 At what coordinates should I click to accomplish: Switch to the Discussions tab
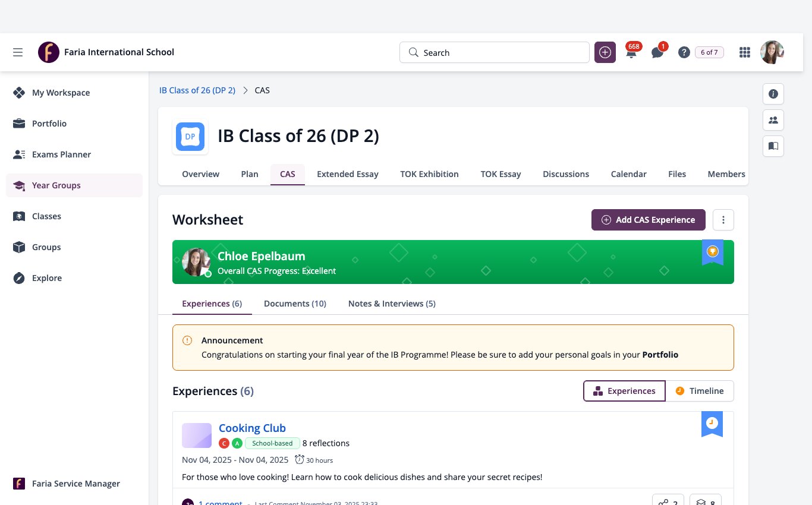tap(566, 174)
